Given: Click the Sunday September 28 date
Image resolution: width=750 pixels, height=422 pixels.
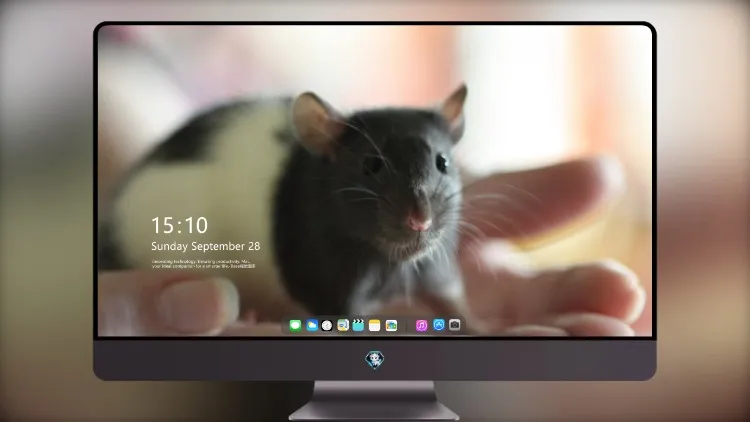Looking at the screenshot, I should 206,246.
